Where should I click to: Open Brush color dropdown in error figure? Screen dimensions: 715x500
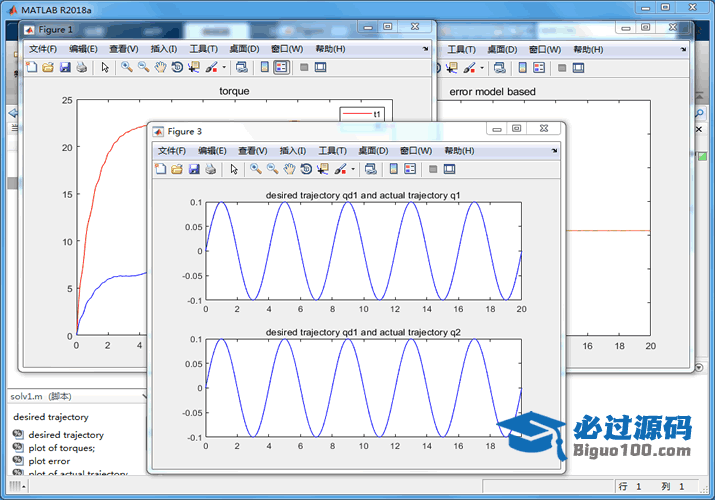[x=482, y=68]
